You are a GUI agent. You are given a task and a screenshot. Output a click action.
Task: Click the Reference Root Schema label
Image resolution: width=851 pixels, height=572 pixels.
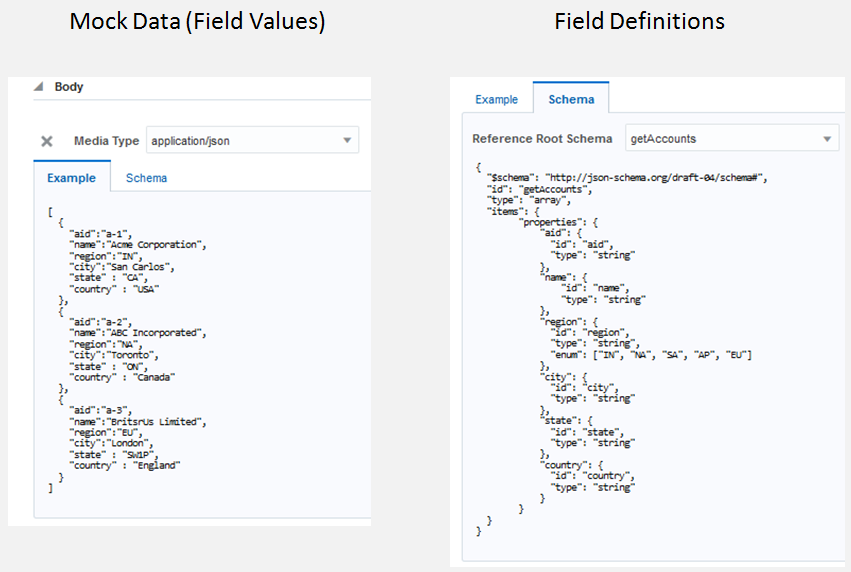(x=542, y=139)
